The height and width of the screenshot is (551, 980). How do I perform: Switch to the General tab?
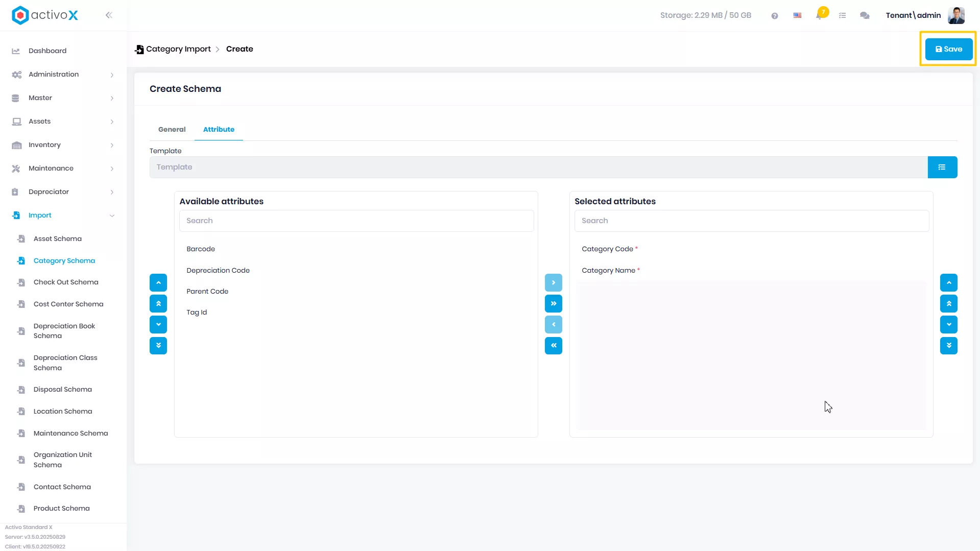pos(172,130)
